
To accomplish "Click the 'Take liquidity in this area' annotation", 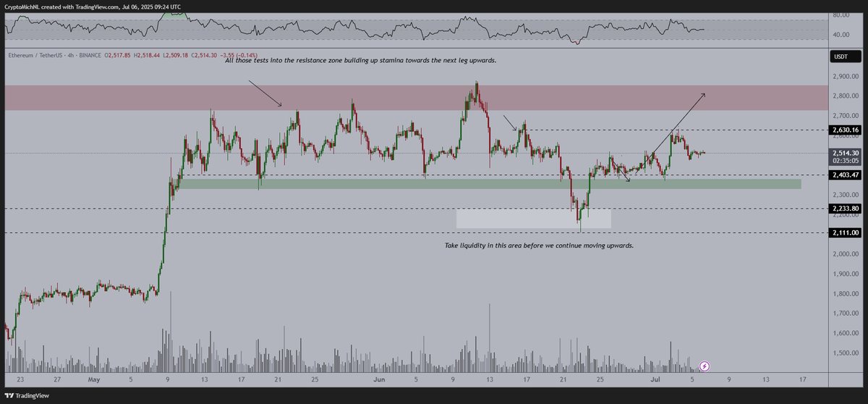I will [x=539, y=246].
